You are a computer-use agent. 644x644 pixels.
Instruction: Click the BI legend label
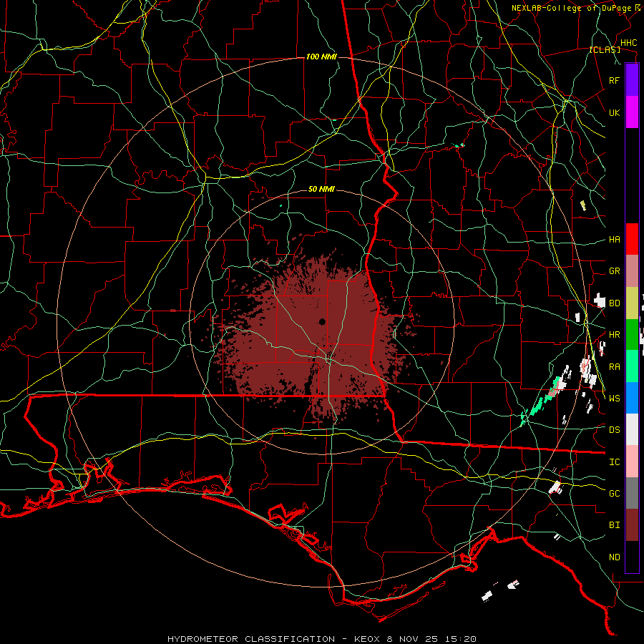click(614, 525)
